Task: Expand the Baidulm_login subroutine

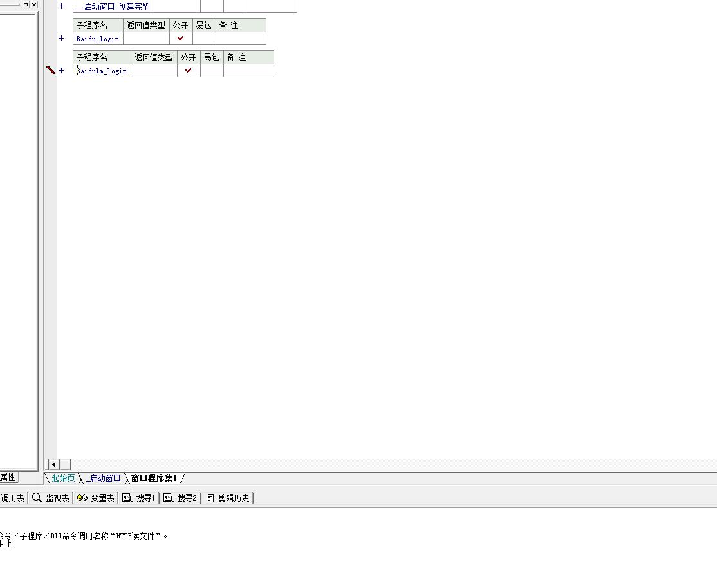Action: [62, 71]
